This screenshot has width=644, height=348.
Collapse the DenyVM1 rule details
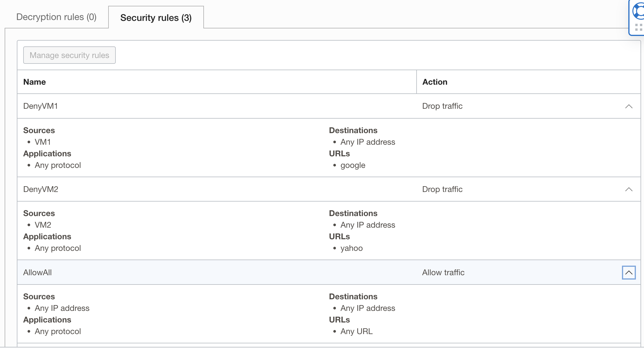coord(629,106)
